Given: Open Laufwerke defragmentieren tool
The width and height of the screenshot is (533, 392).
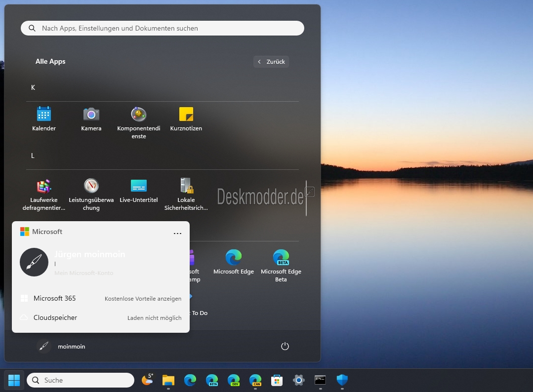Looking at the screenshot, I should pyautogui.click(x=44, y=195).
